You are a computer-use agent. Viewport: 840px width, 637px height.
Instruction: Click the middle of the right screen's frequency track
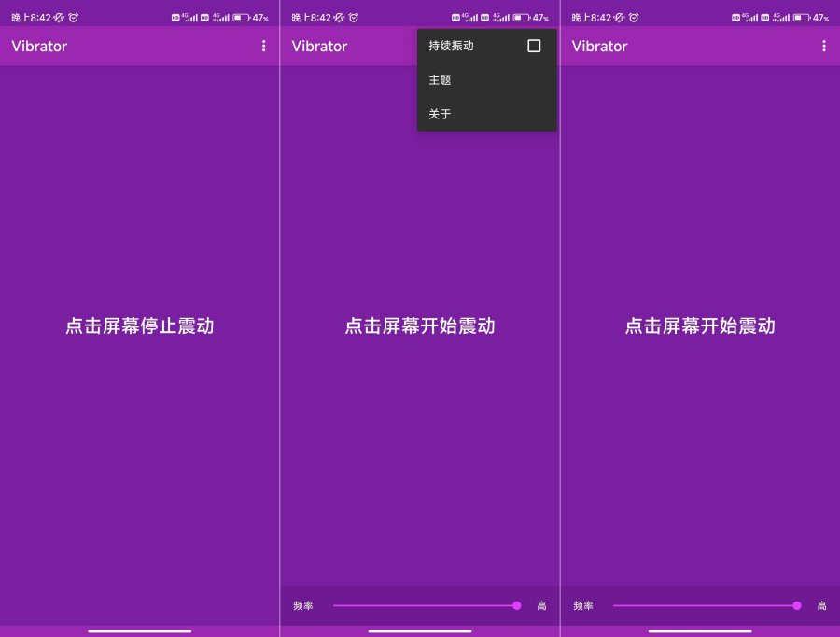point(705,605)
